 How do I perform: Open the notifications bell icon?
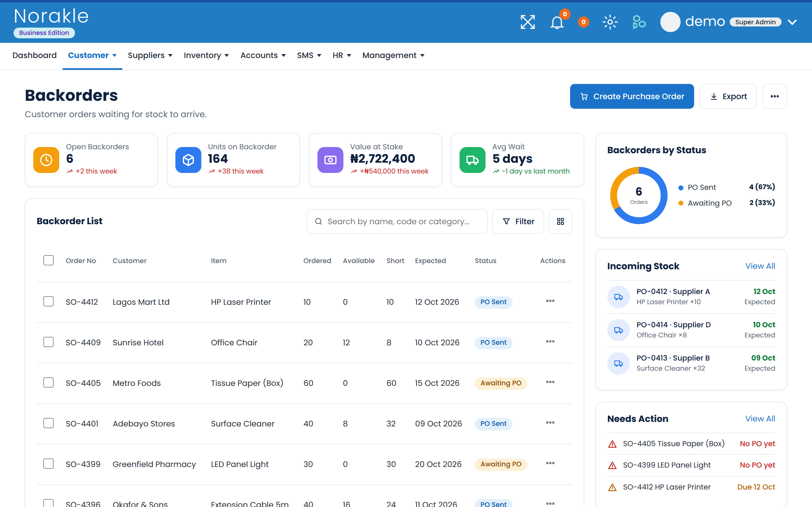pos(557,23)
